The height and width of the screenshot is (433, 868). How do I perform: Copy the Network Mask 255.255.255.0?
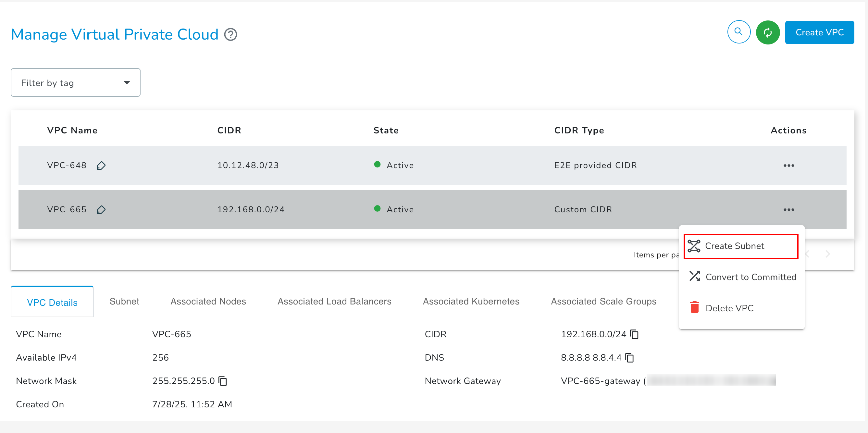[x=222, y=381]
